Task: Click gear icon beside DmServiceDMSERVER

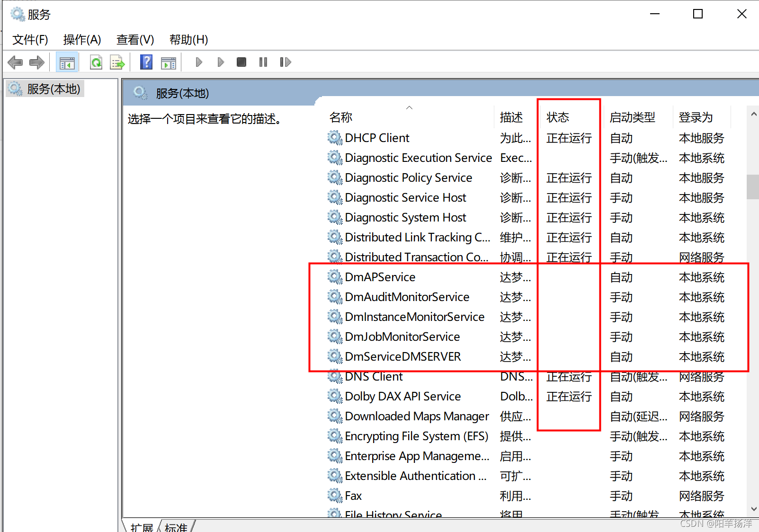Action: pos(335,356)
